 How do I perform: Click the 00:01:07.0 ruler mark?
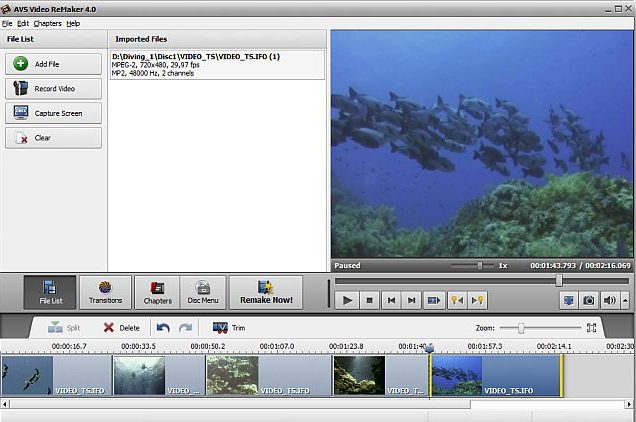277,346
